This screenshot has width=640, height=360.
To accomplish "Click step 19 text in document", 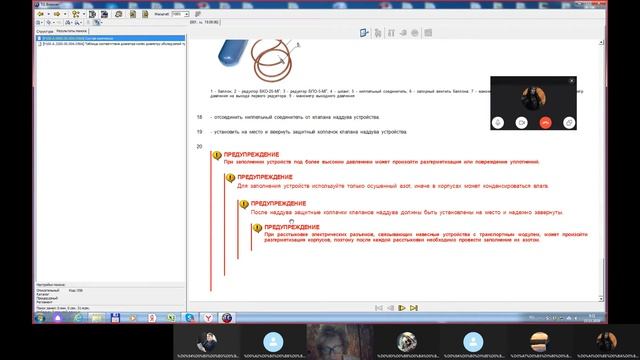I will pyautogui.click(x=310, y=132).
